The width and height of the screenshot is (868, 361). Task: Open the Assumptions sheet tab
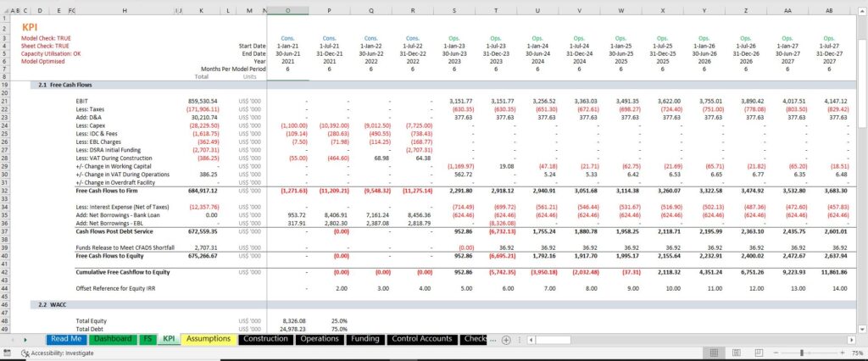tap(209, 339)
